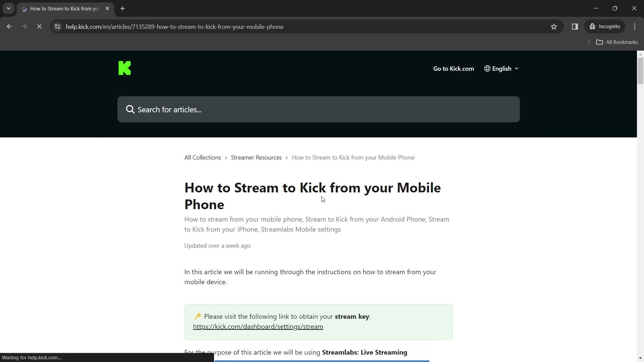Restore down the browser window
The image size is (644, 362).
click(615, 8)
